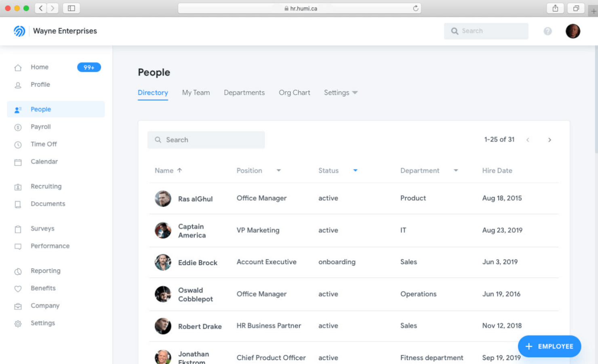The width and height of the screenshot is (598, 364).
Task: Click the directory search field
Action: pyautogui.click(x=206, y=140)
